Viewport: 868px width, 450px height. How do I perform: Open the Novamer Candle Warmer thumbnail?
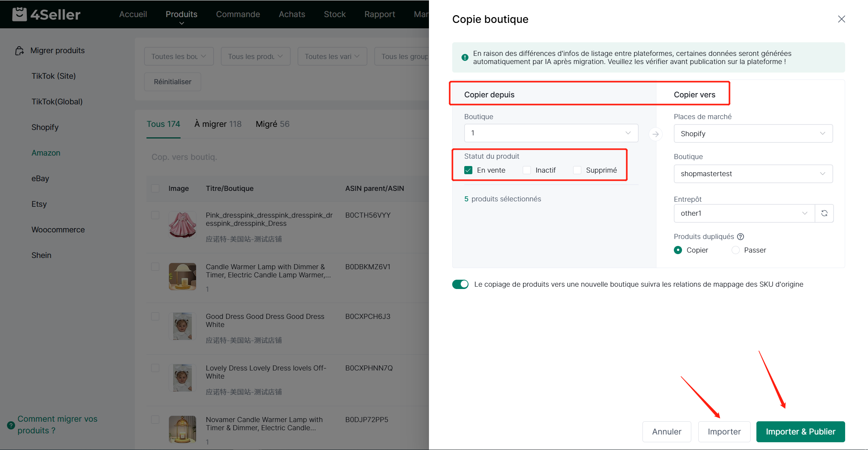pos(183,429)
